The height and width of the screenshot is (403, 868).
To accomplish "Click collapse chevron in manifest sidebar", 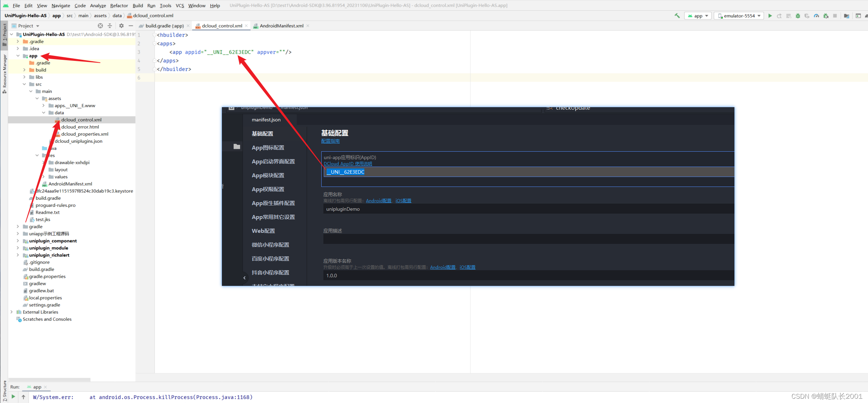I will [x=244, y=278].
